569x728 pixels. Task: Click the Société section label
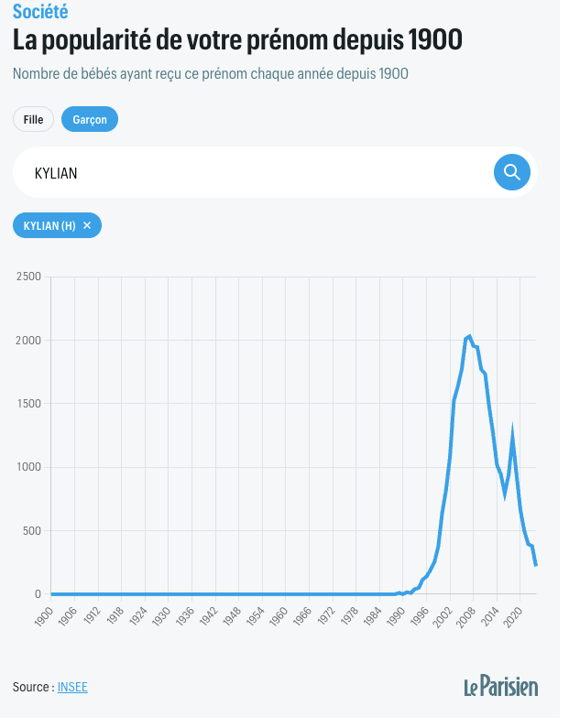(41, 12)
